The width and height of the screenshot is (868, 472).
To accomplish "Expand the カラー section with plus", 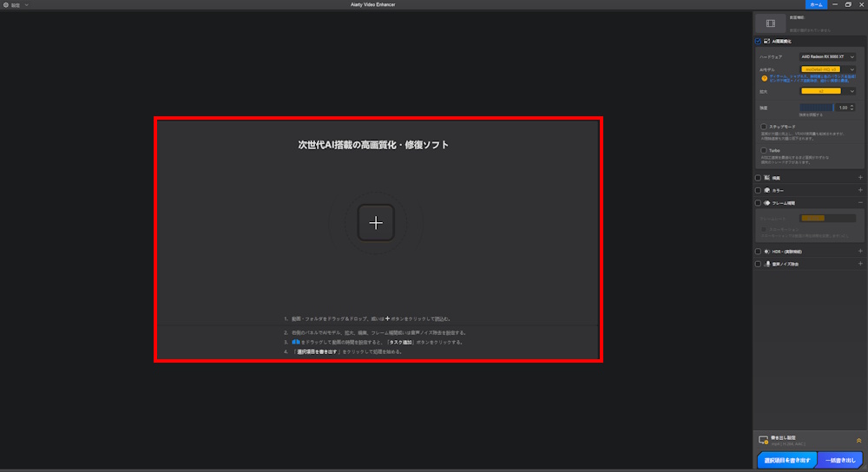I will pos(860,190).
